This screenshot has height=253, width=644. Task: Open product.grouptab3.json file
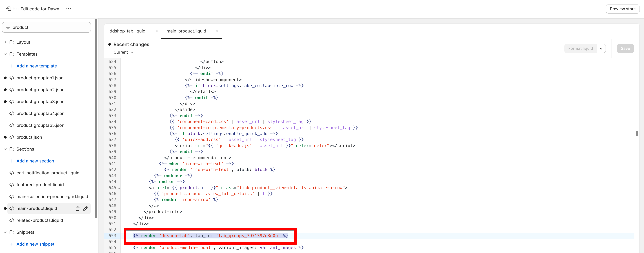coord(40,102)
